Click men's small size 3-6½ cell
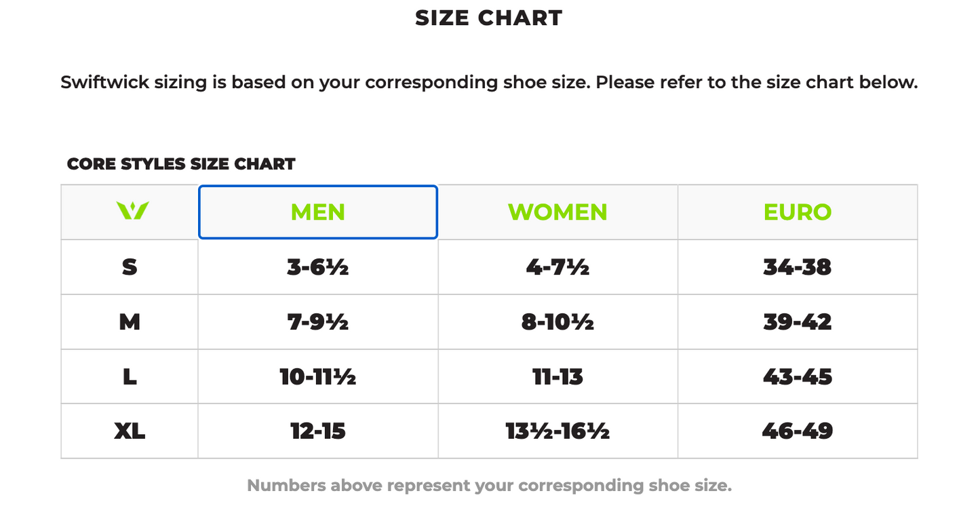 coord(317,267)
